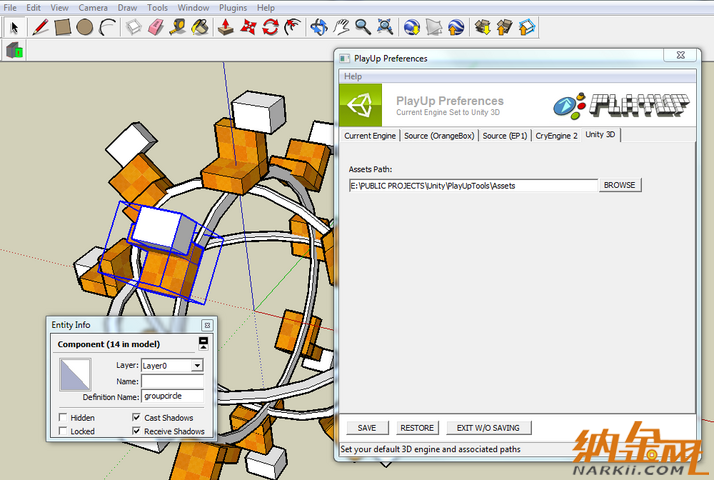Image resolution: width=714 pixels, height=480 pixels.
Task: Toggle the Cast Shadows checkbox
Action: coord(136,417)
